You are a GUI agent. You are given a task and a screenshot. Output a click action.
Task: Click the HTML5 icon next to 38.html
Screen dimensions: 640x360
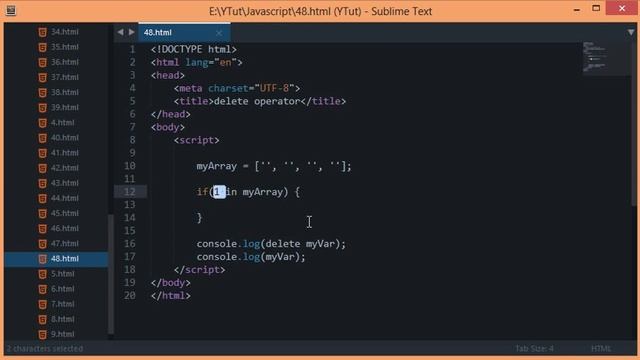pos(42,92)
